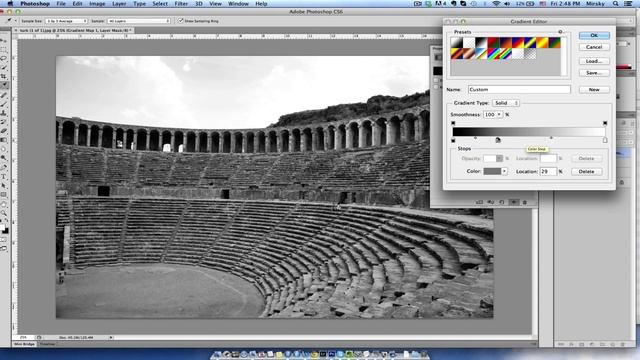Viewport: 640px width, 360px height.
Task: Toggle Show Sampling Ring checkbox
Action: coord(180,20)
